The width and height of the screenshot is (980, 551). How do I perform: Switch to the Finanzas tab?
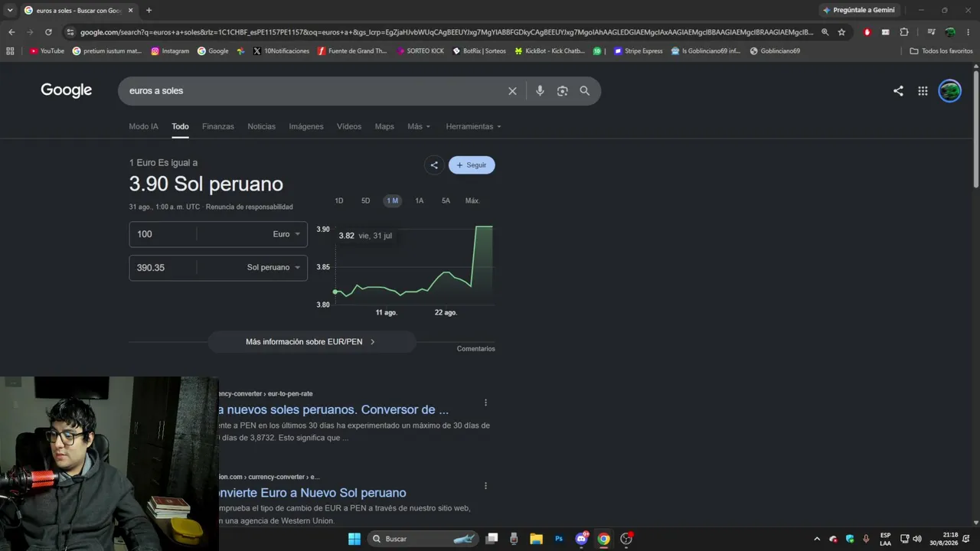click(x=218, y=126)
